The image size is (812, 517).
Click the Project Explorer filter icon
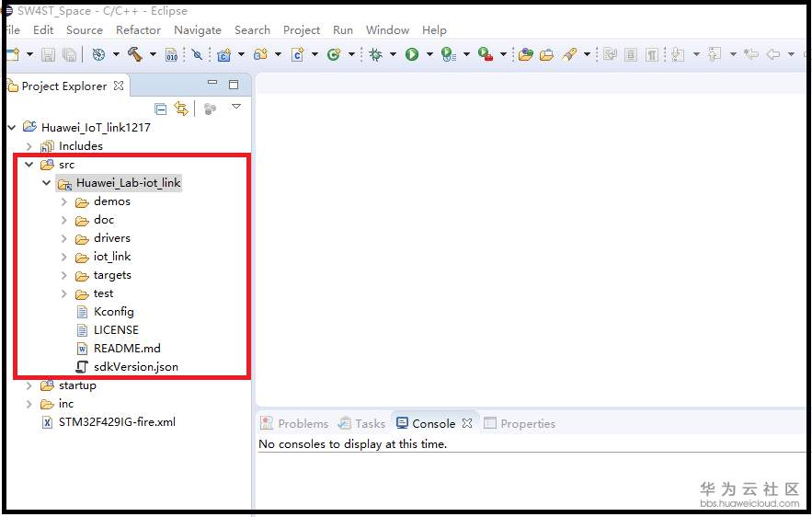pyautogui.click(x=210, y=109)
